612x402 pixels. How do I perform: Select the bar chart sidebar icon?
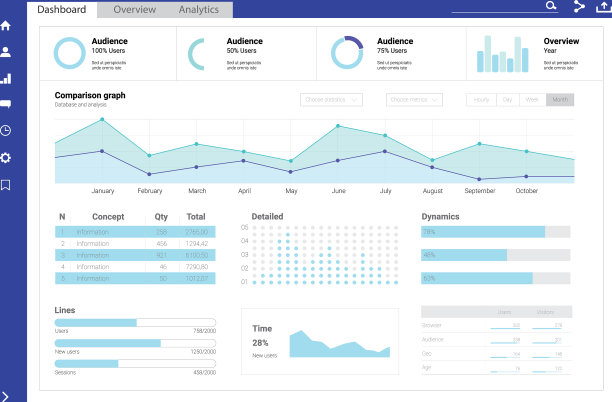(6, 78)
